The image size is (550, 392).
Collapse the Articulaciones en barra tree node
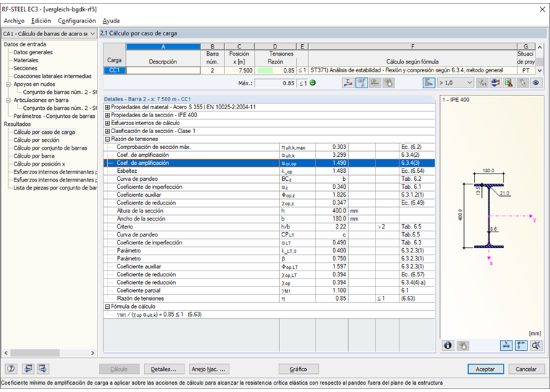[x=9, y=100]
